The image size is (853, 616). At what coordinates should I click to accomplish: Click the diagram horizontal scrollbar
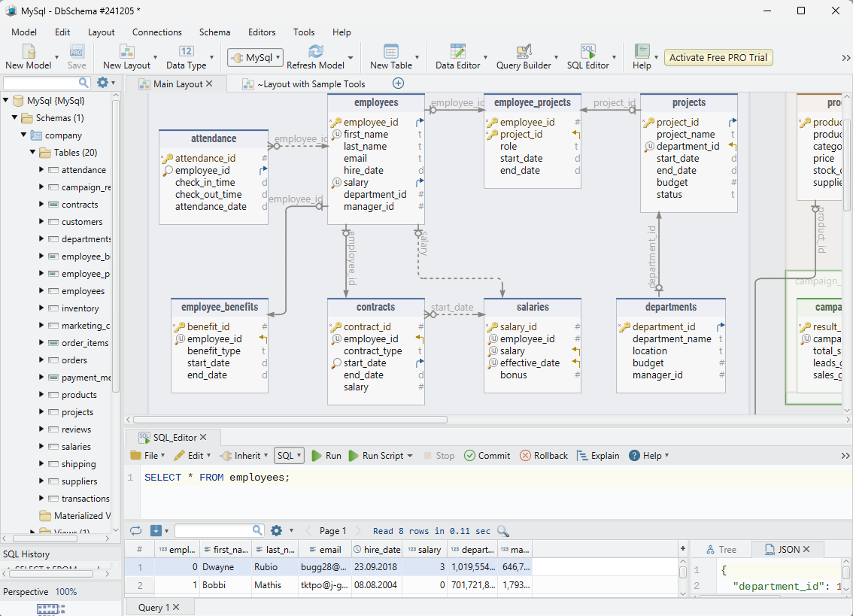[290, 420]
